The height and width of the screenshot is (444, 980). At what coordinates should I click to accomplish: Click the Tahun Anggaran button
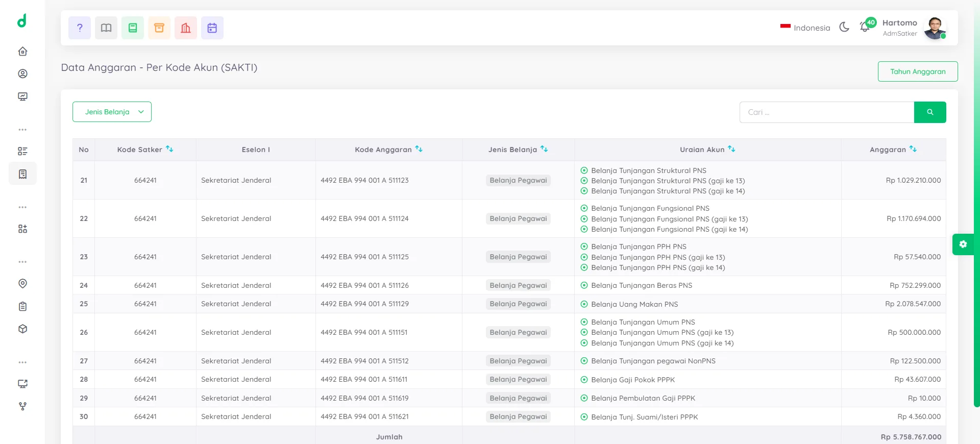[918, 71]
